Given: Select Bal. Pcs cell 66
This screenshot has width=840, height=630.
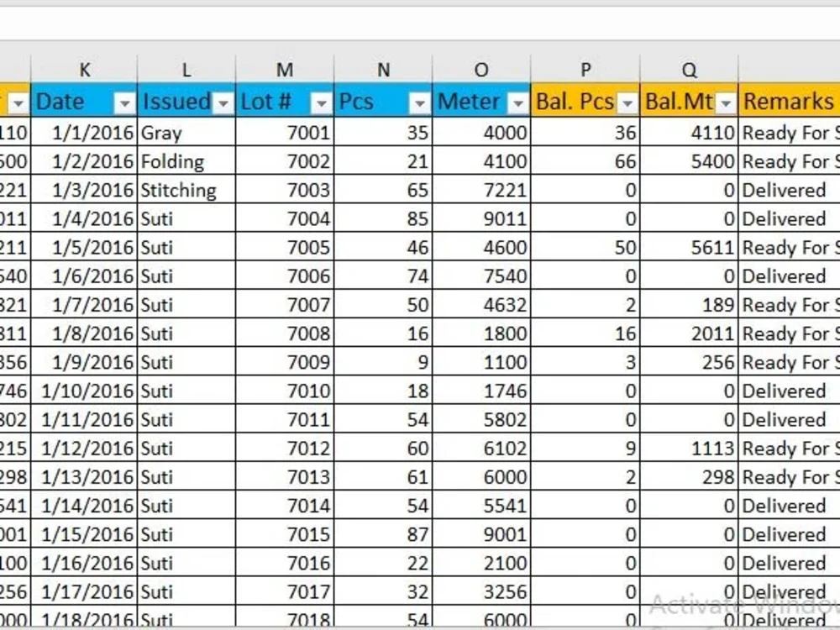Looking at the screenshot, I should coord(585,160).
